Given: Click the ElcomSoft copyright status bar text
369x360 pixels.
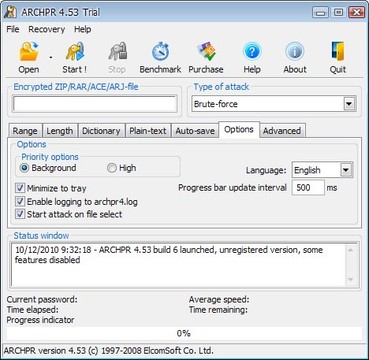Looking at the screenshot, I should pyautogui.click(x=108, y=351).
